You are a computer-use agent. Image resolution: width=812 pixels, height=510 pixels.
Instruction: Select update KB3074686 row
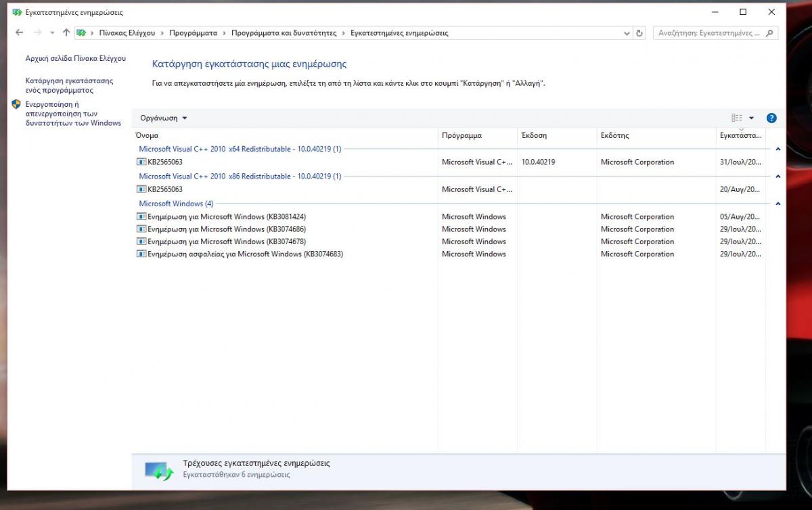point(449,229)
